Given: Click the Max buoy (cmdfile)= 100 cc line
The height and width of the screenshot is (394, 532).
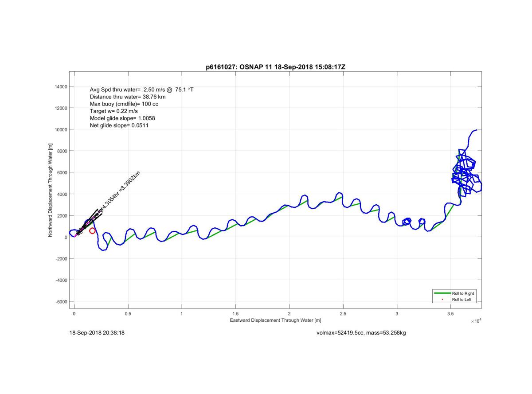Looking at the screenshot, I should click(x=124, y=104).
